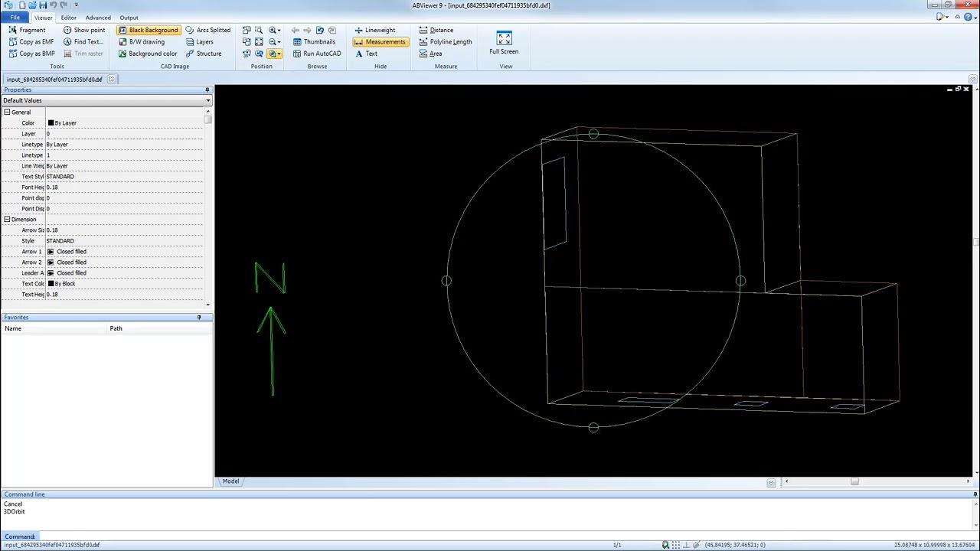Toggle grid icon in status bar
980x551 pixels.
676,545
